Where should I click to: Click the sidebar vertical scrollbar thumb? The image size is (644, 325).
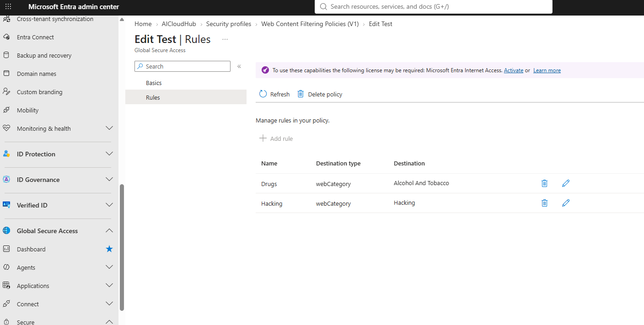point(122,247)
